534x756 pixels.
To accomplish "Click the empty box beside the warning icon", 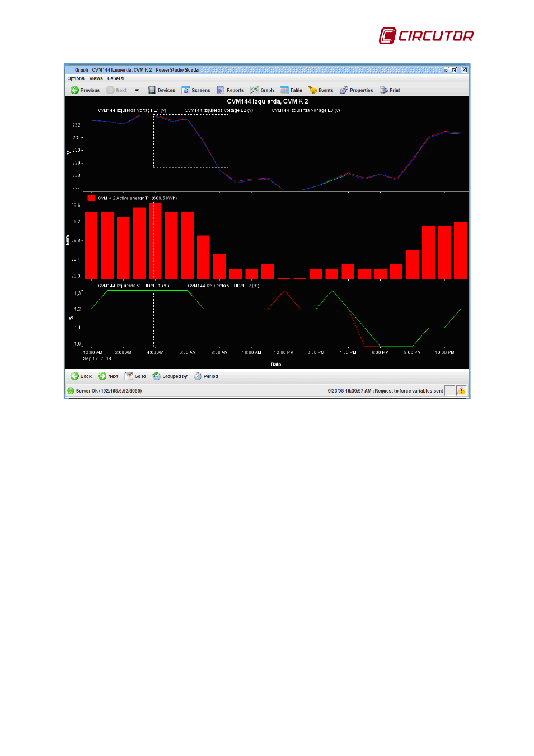I will click(450, 391).
